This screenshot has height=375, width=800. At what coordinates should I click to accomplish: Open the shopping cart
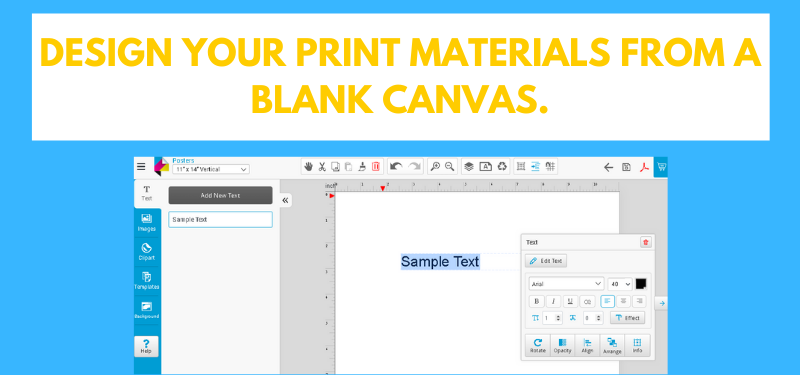(x=662, y=167)
